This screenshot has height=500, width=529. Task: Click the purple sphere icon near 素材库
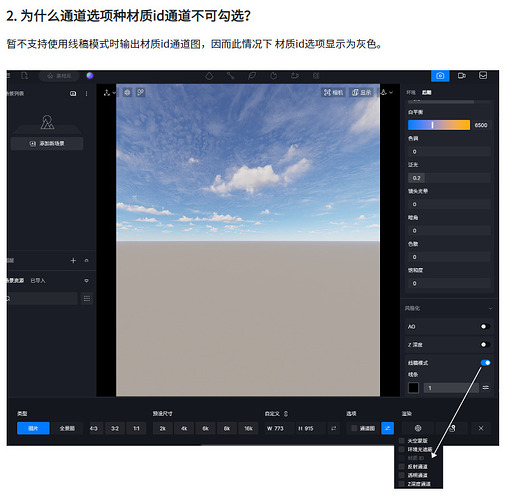coord(90,76)
